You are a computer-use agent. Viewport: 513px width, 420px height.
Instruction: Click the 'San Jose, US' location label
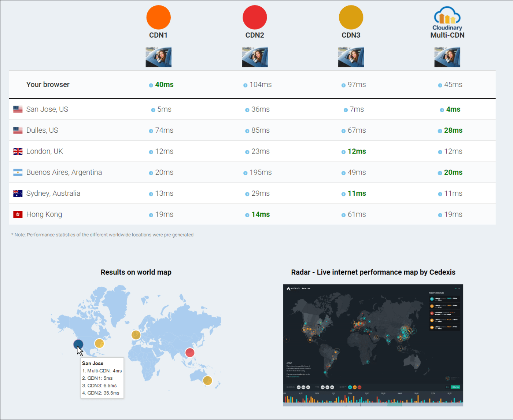coord(47,109)
